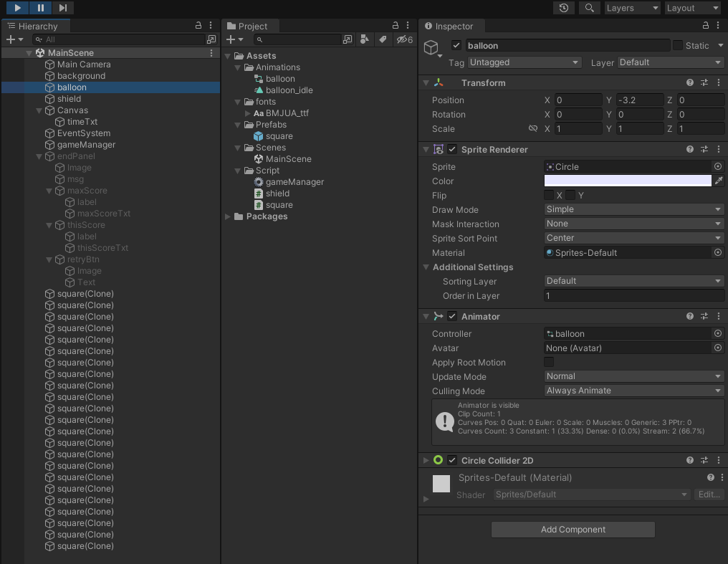This screenshot has height=564, width=728.
Task: Open the Sorting Layer dropdown
Action: 633,281
